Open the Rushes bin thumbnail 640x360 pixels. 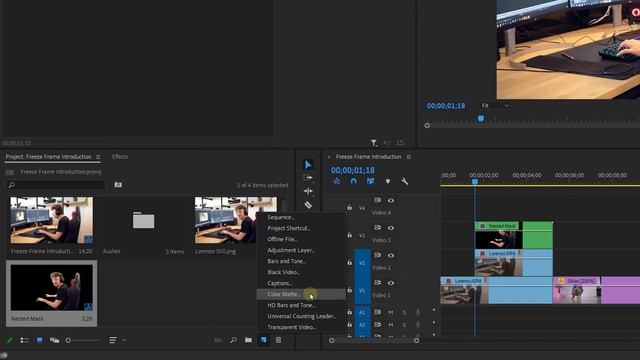(x=143, y=220)
